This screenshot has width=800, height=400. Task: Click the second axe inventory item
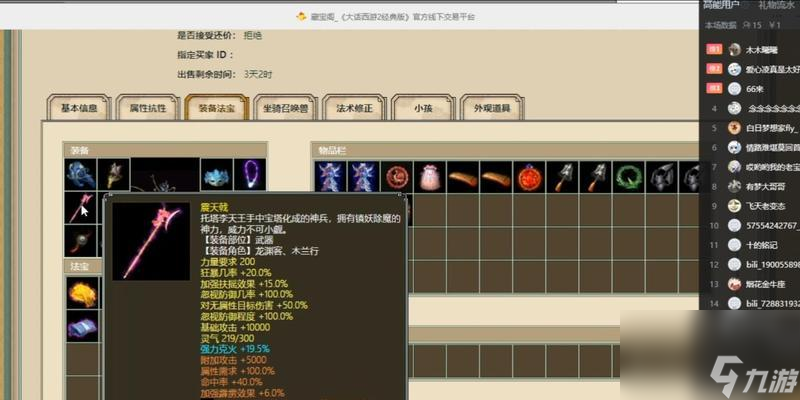point(596,177)
